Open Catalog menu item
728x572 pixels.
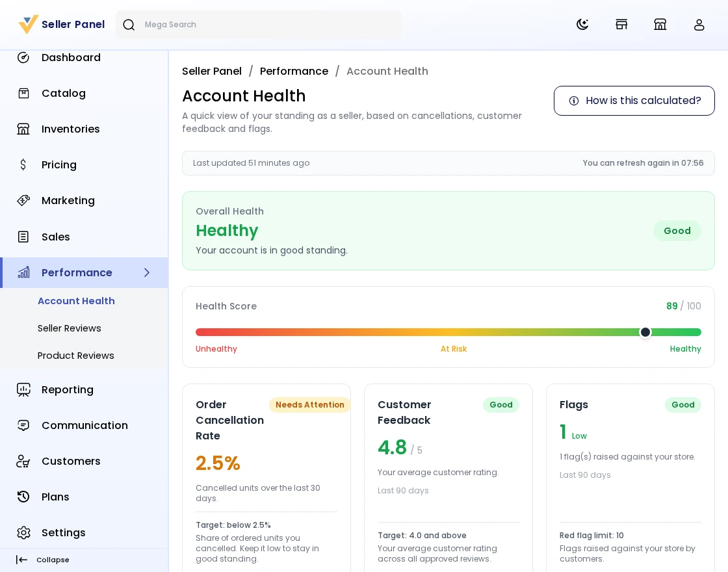[84, 94]
